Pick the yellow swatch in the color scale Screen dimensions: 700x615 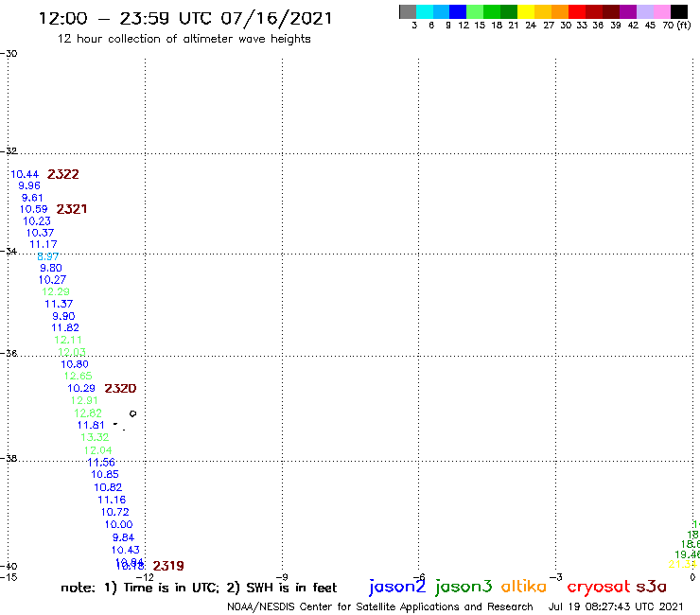[x=526, y=11]
